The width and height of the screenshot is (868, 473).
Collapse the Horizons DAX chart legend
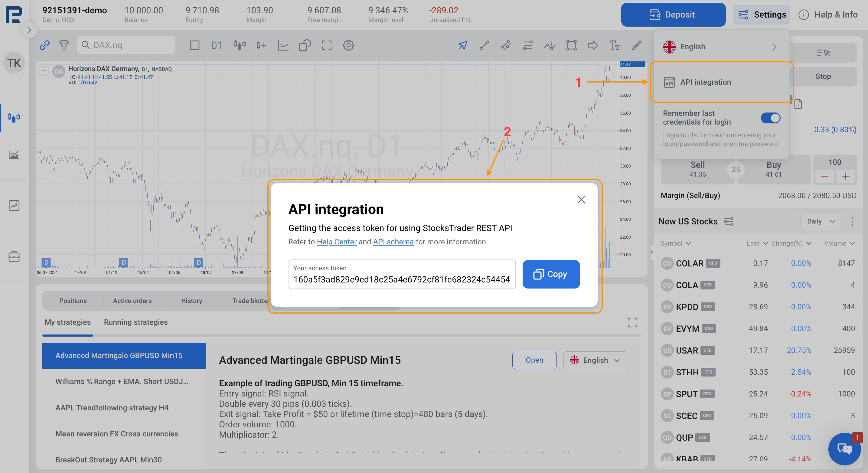[44, 71]
